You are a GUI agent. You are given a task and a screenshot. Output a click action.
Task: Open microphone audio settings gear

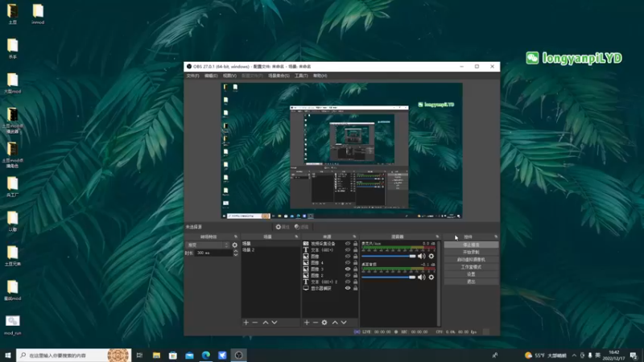pyautogui.click(x=431, y=256)
